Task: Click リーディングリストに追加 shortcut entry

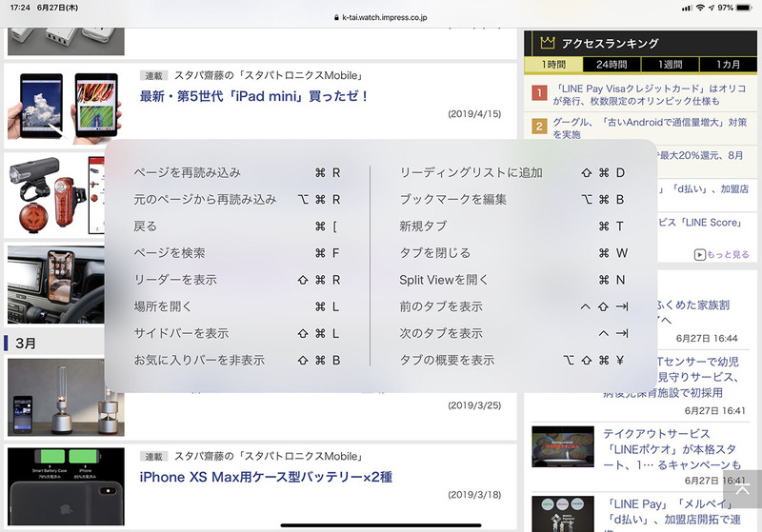Action: pos(513,173)
